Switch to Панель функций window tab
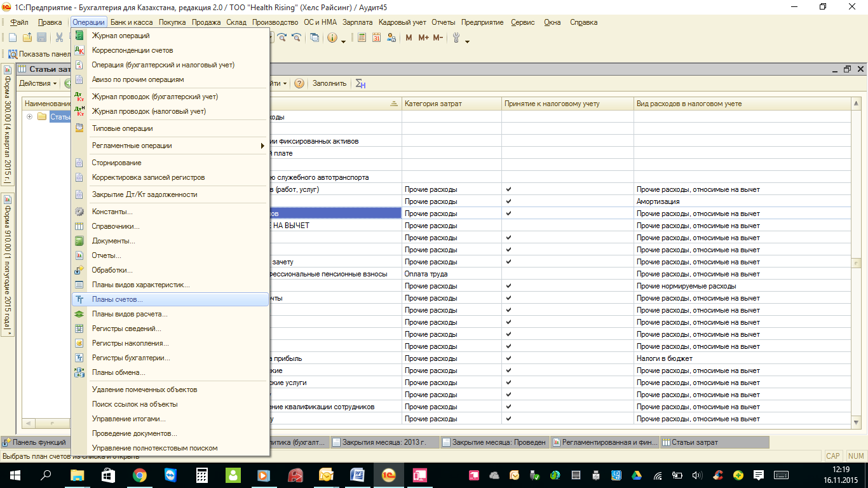The image size is (868, 488). coord(35,442)
